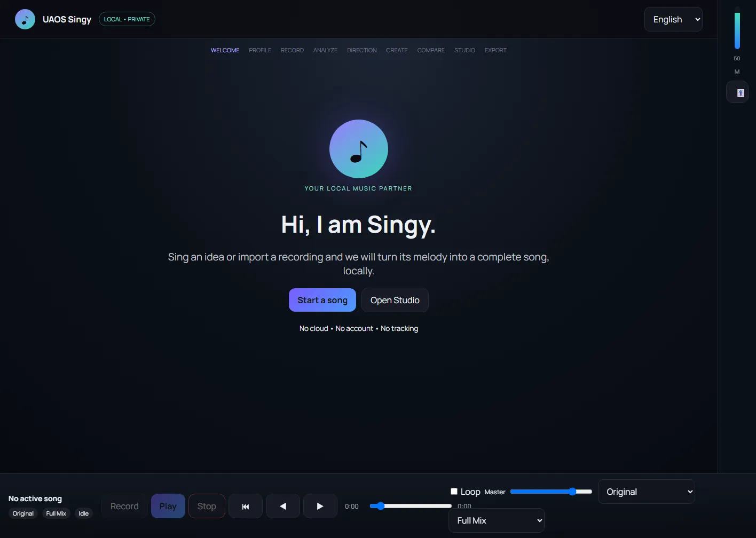Open the Full Mix dropdown

pyautogui.click(x=497, y=520)
